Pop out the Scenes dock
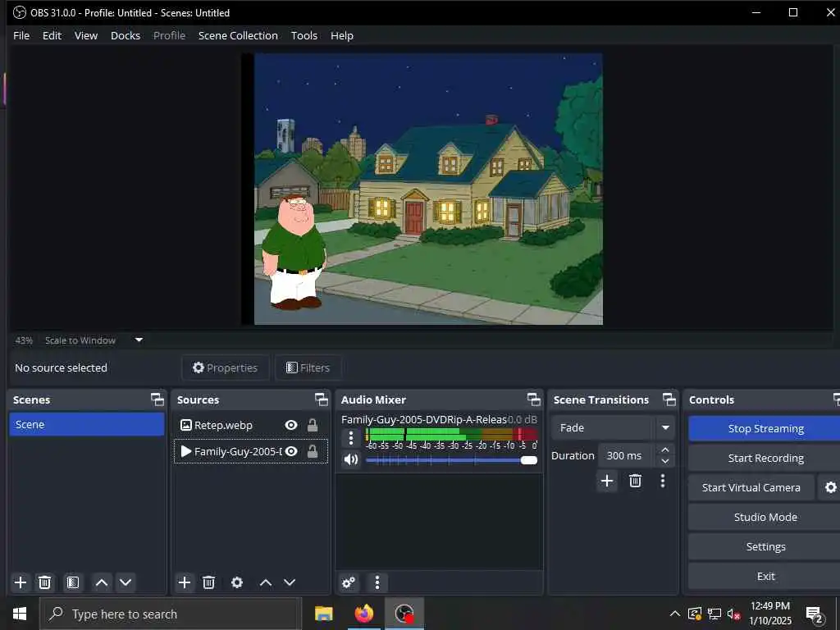Viewport: 840px width, 630px height. click(x=157, y=399)
